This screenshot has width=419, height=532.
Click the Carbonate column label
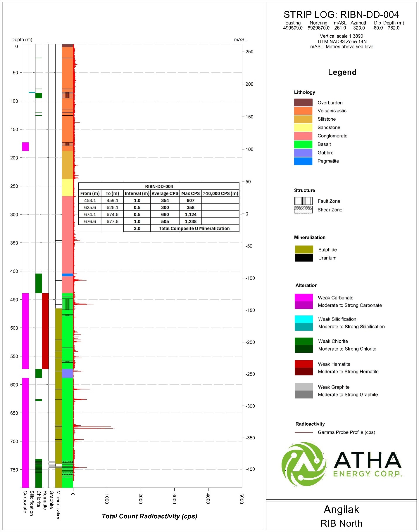25,502
